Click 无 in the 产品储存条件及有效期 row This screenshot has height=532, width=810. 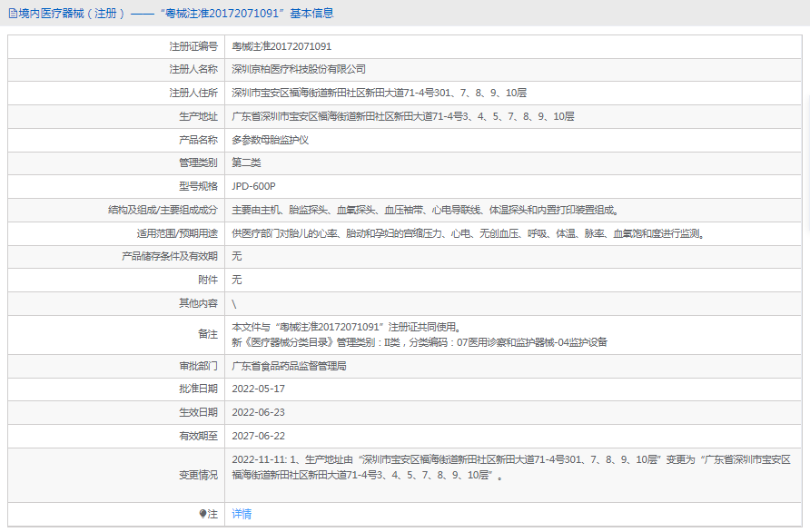point(237,256)
